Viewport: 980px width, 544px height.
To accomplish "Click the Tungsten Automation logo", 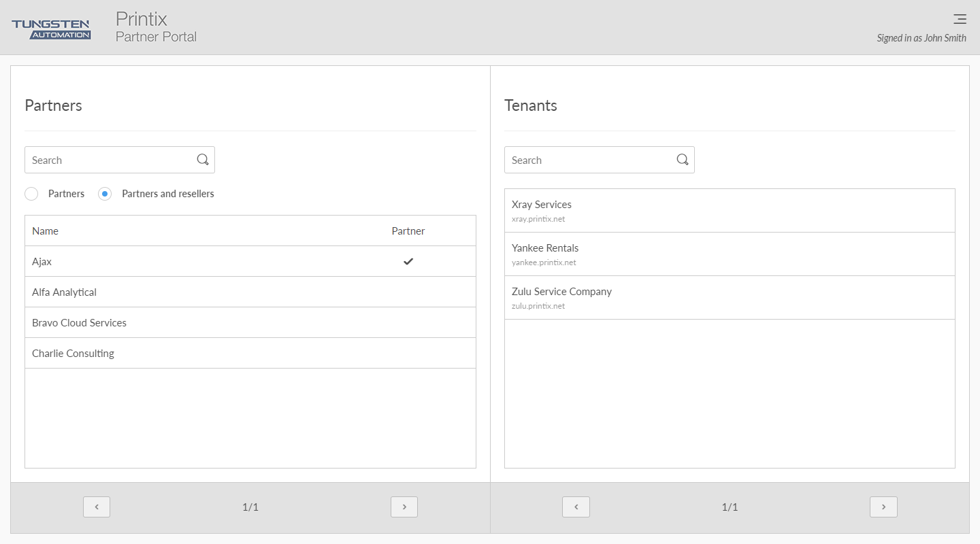I will tap(51, 29).
